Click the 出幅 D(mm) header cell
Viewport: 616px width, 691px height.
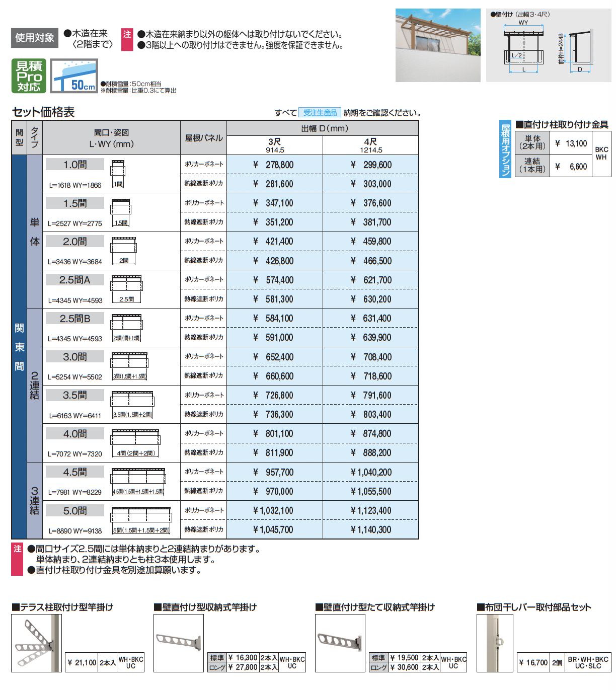[323, 128]
